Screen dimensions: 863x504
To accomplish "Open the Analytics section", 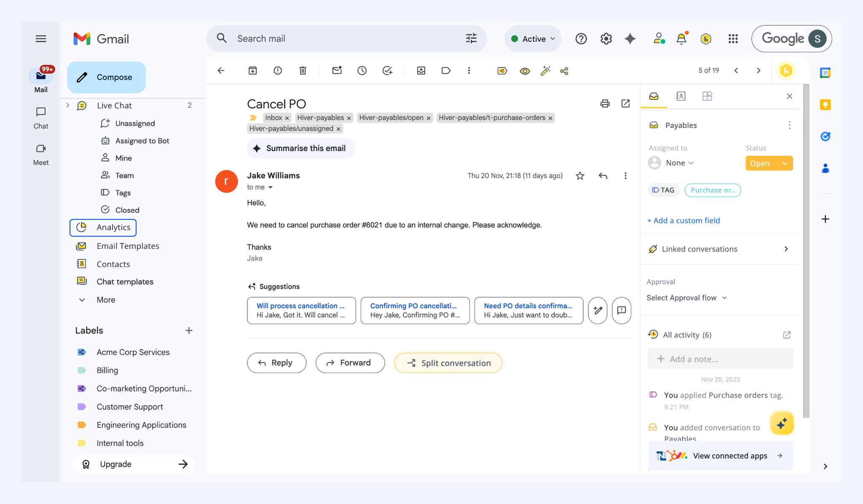I will [x=103, y=227].
